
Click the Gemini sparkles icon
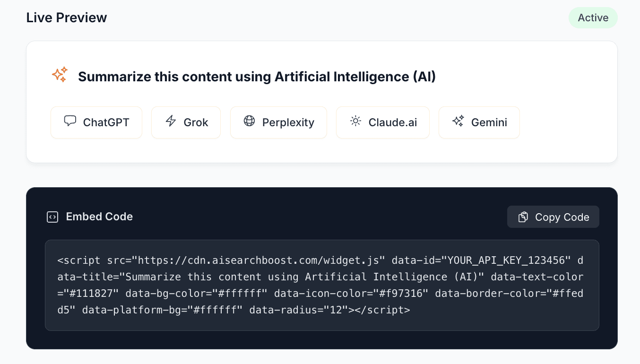pyautogui.click(x=458, y=121)
